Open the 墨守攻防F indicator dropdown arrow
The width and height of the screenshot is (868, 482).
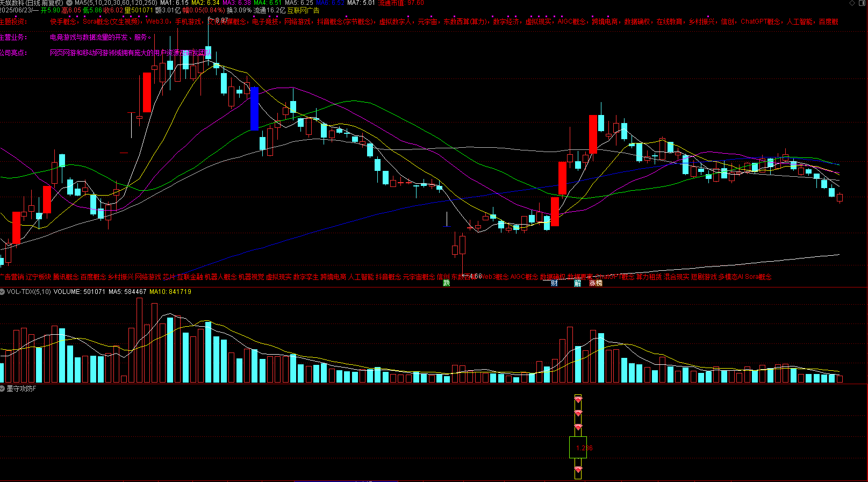pyautogui.click(x=3, y=389)
